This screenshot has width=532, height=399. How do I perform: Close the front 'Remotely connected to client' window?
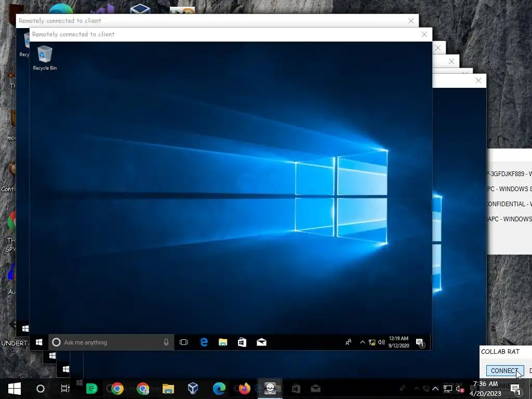click(424, 34)
